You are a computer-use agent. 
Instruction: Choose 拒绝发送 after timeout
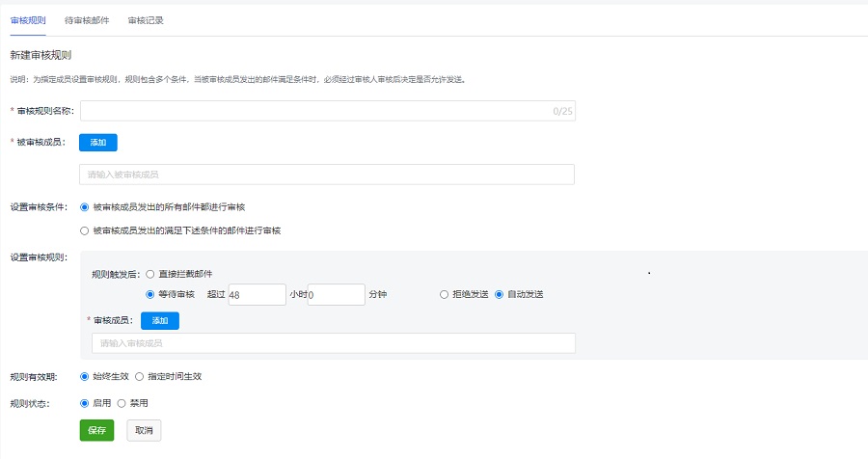[x=444, y=294]
